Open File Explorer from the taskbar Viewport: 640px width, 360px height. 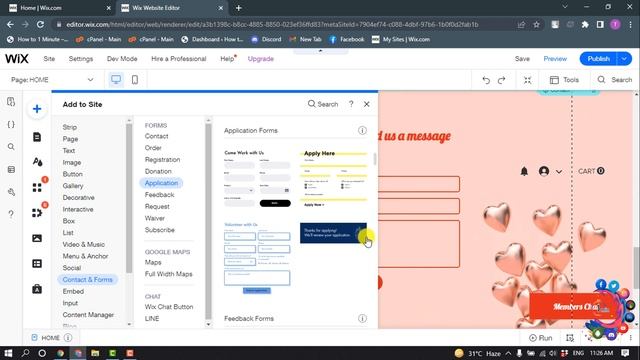(x=95, y=353)
